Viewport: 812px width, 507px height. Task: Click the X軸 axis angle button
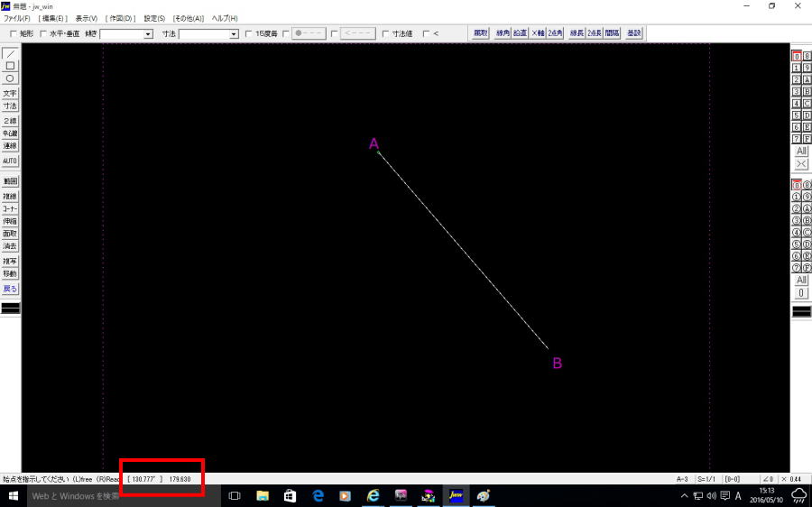click(x=538, y=33)
